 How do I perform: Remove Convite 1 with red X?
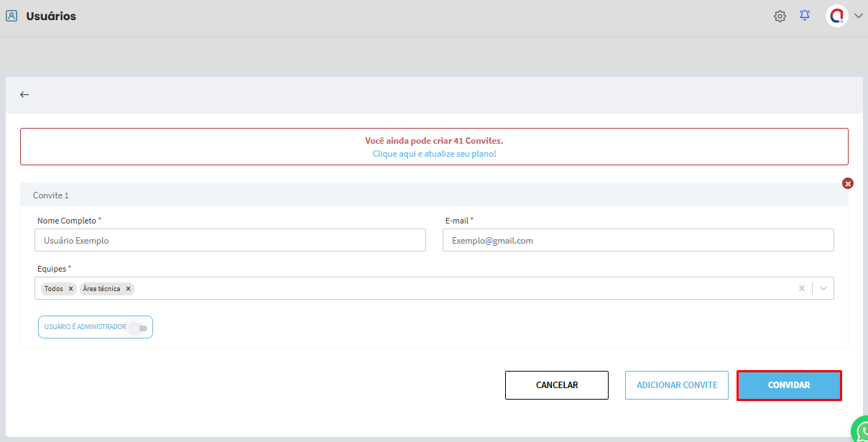(848, 183)
